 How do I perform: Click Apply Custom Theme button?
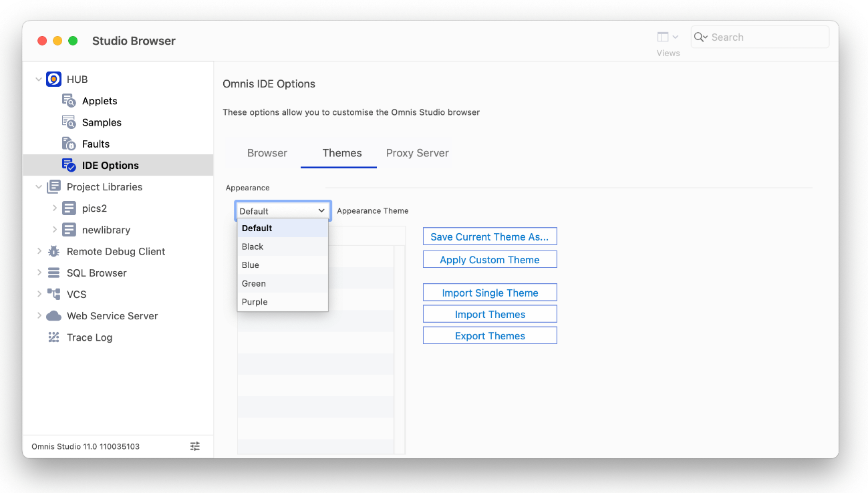coord(490,260)
